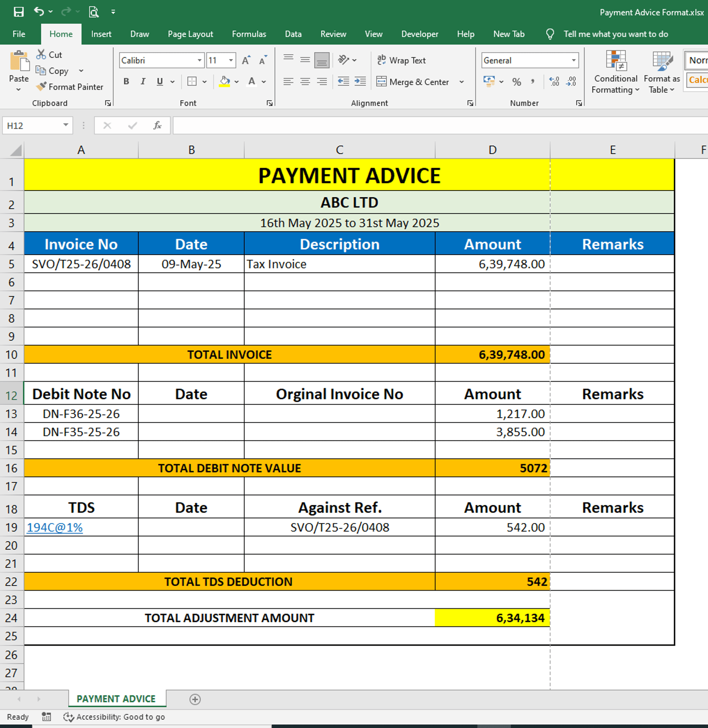708x728 pixels.
Task: Expand the Name Box dropdown arrow
Action: 65,125
